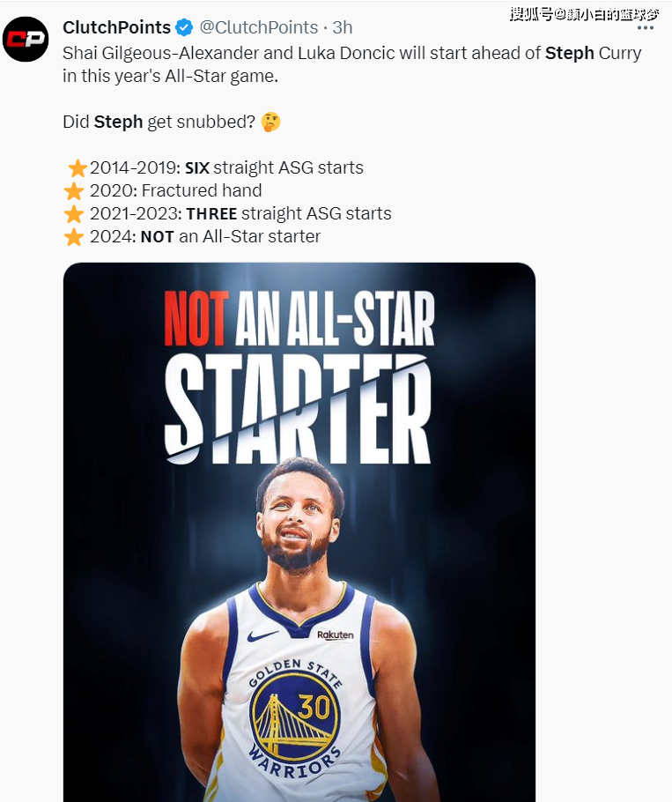The height and width of the screenshot is (802, 672).
Task: Click the bold Steph text in first sentence
Action: pyautogui.click(x=569, y=53)
